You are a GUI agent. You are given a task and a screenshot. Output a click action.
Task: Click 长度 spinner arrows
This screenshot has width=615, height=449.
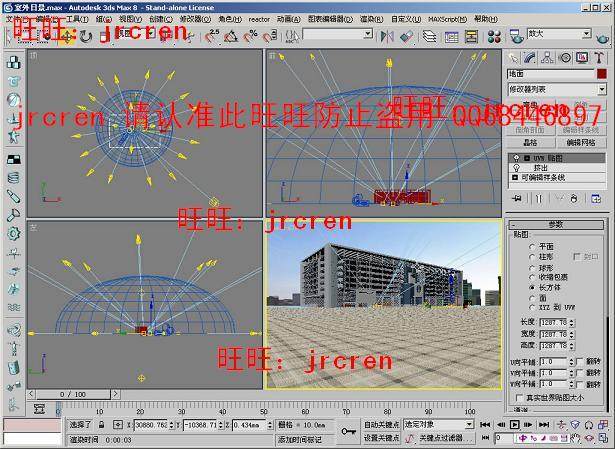pos(572,323)
